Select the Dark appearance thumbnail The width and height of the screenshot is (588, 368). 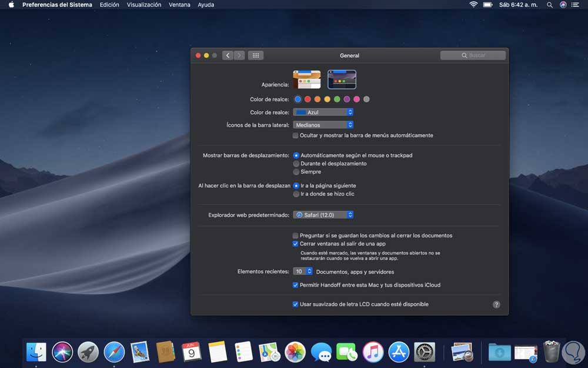click(342, 79)
